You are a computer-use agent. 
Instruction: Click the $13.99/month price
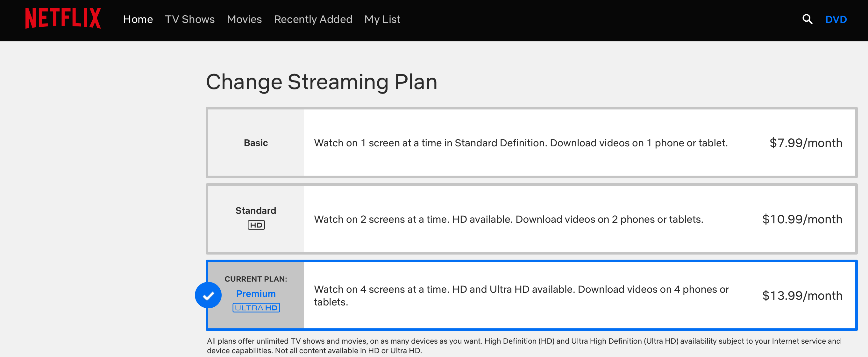[802, 296]
